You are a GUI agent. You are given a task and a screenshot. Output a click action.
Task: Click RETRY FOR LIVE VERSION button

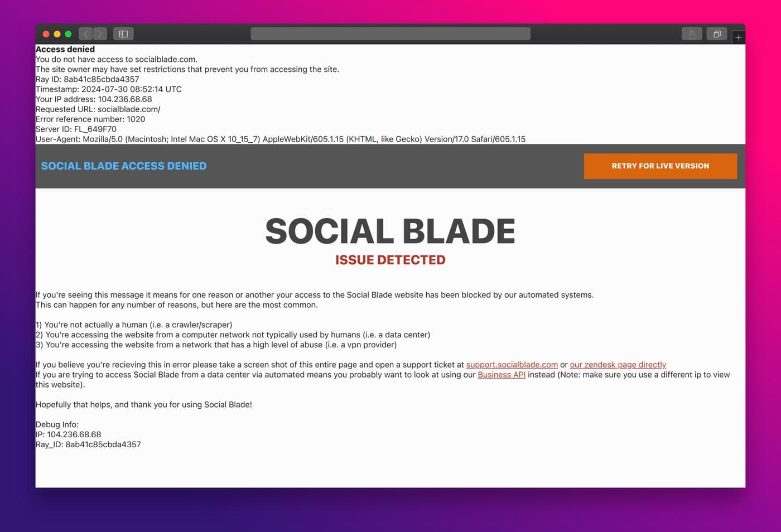pos(660,166)
